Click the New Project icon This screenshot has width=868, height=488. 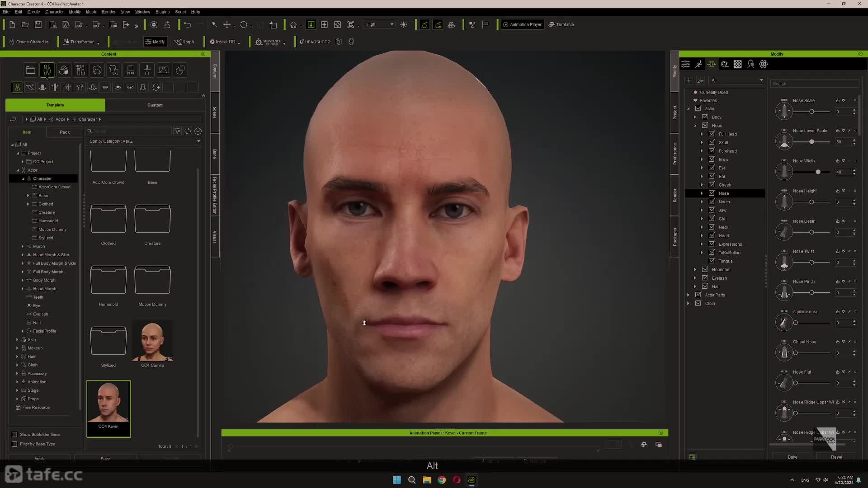(x=12, y=24)
